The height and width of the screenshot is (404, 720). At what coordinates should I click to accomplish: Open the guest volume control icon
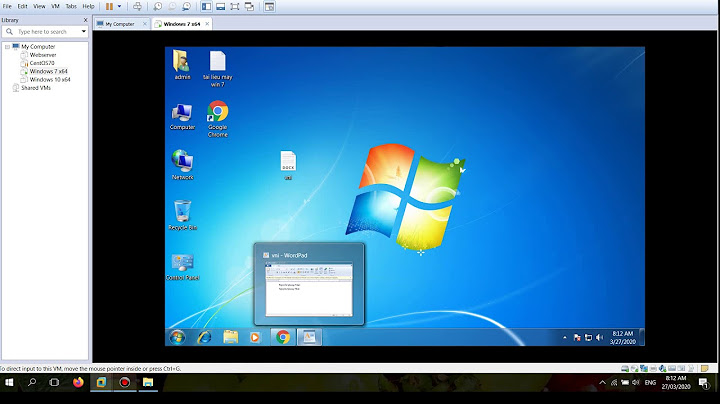click(599, 337)
